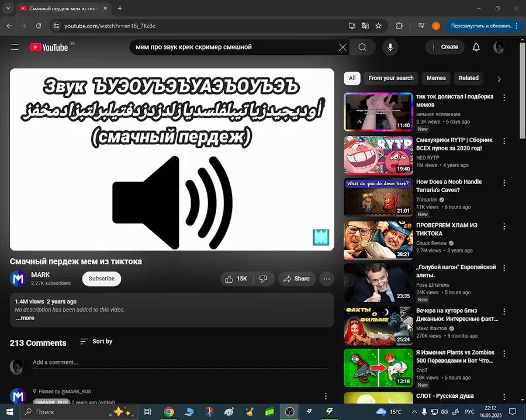
Task: Click the Create button
Action: tap(445, 47)
